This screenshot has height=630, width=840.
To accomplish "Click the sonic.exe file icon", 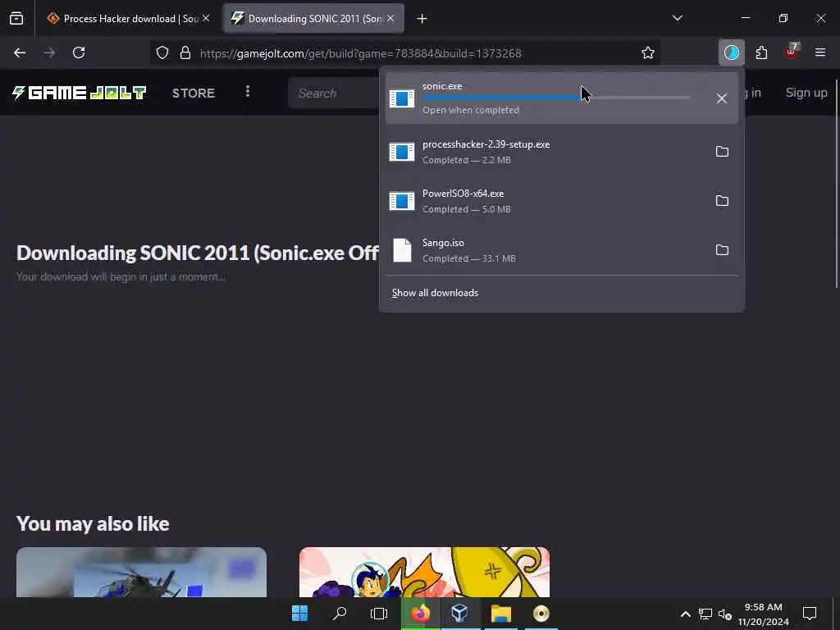I will (x=402, y=98).
